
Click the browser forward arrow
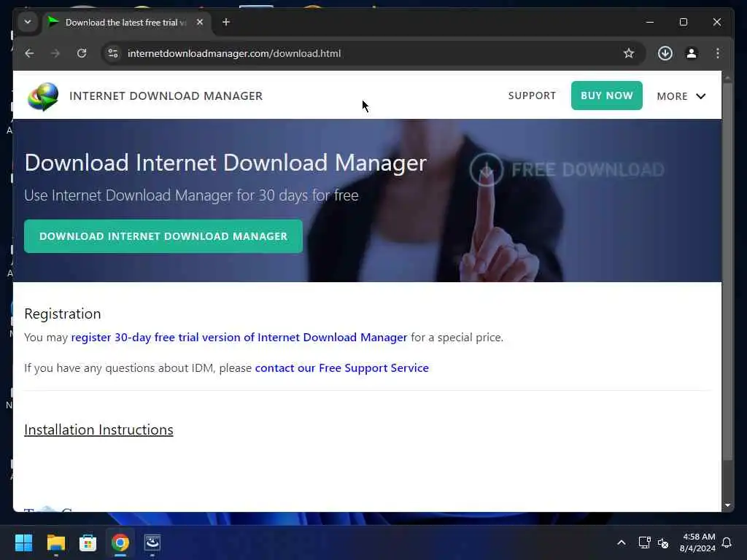pos(55,53)
